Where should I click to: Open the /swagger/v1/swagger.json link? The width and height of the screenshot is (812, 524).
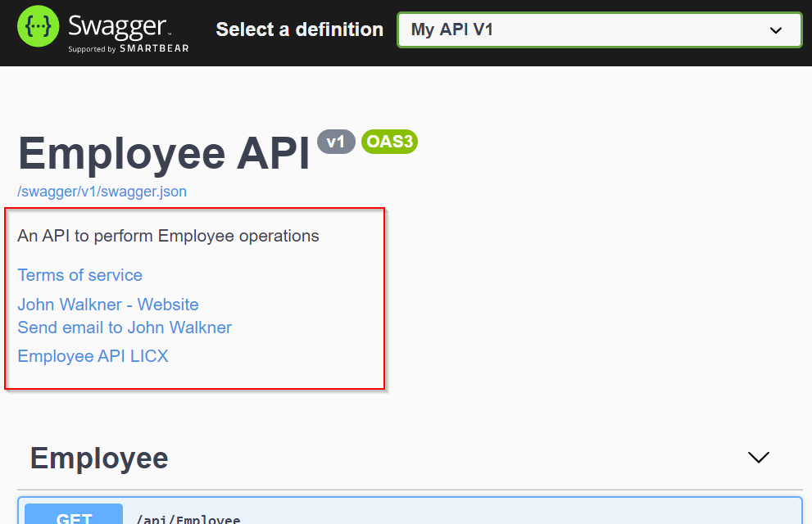point(102,192)
